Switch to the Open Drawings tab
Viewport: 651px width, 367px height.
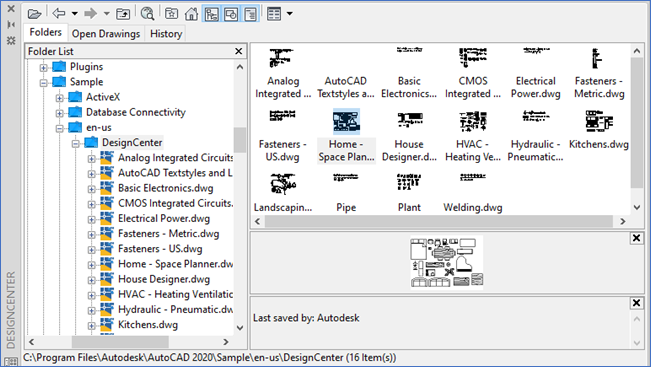pyautogui.click(x=106, y=34)
